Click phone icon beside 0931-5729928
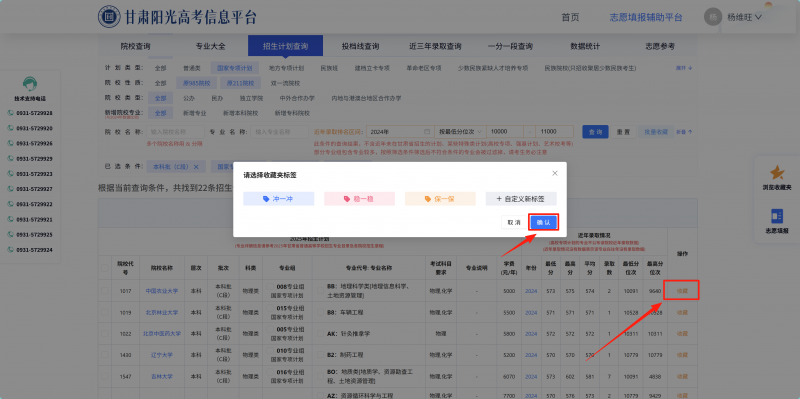This screenshot has height=399, width=800. [x=10, y=113]
